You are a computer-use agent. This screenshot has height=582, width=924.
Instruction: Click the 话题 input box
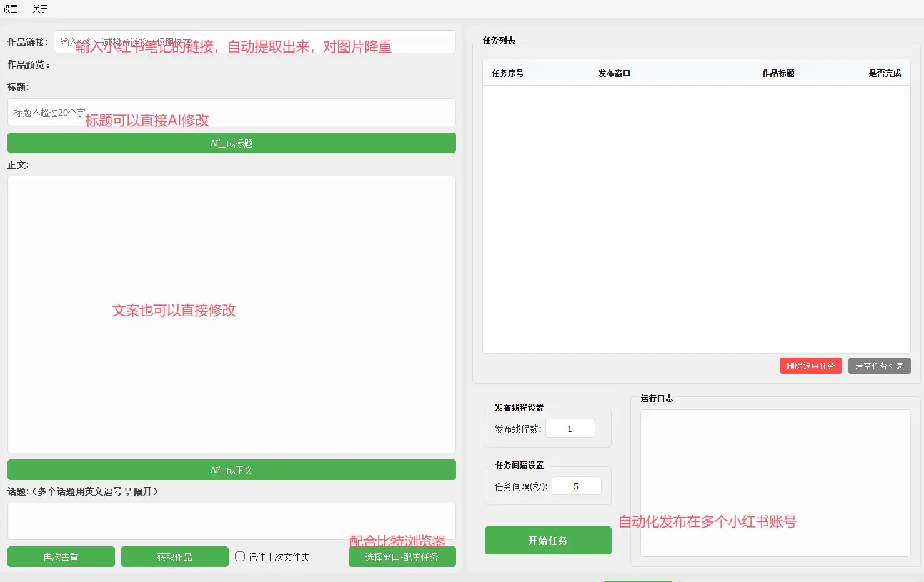pos(231,521)
